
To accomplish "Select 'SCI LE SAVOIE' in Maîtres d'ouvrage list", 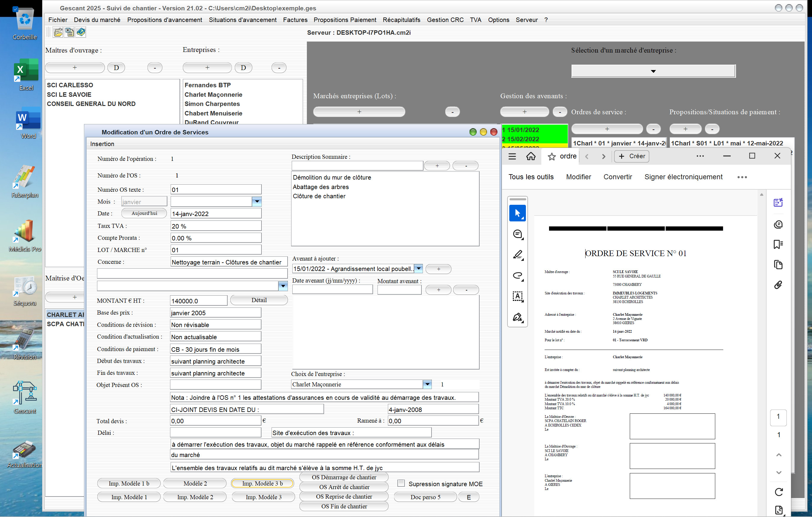I will 69,94.
